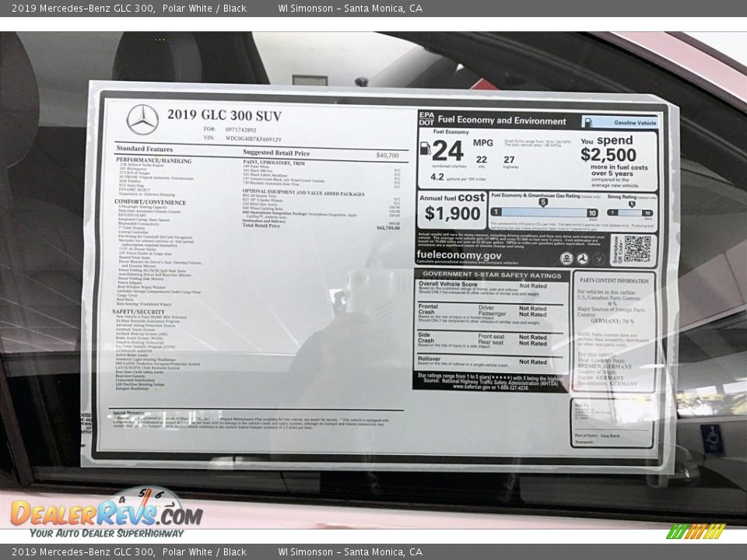Image resolution: width=747 pixels, height=560 pixels.
Task: Click the 'Gasoline Vehicle' label
Action: tap(635, 122)
